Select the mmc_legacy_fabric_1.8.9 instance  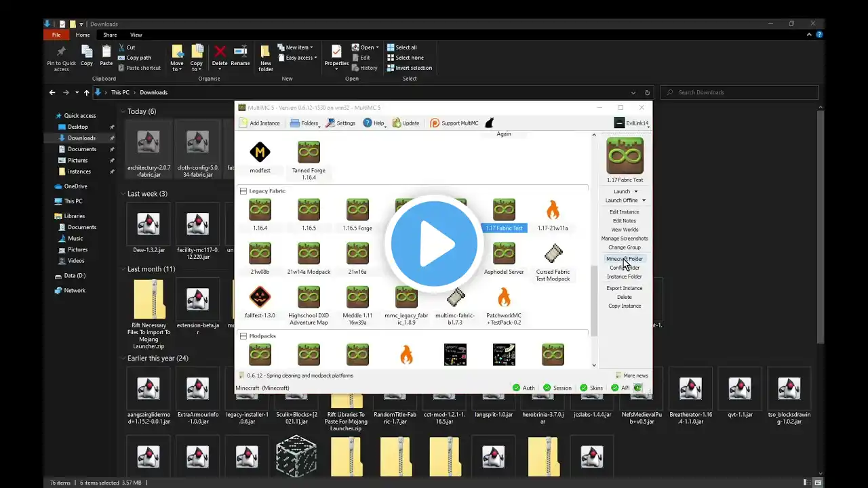(406, 306)
